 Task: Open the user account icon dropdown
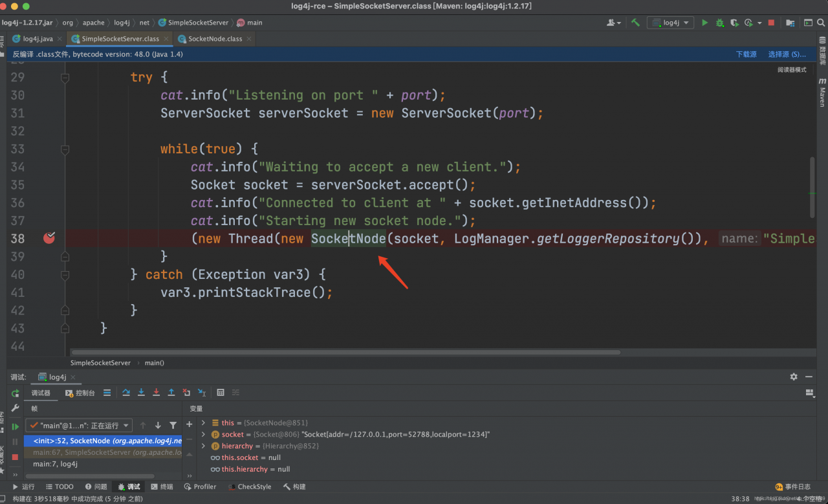pyautogui.click(x=613, y=23)
